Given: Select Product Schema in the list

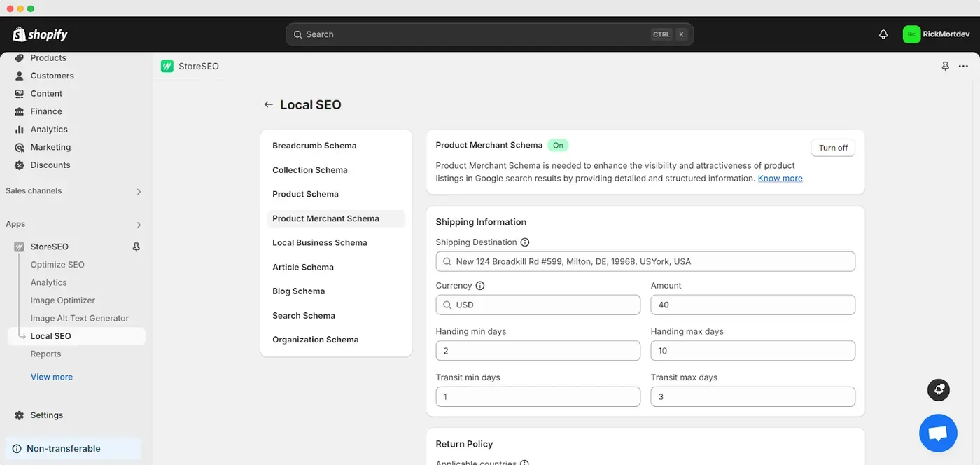Looking at the screenshot, I should [336, 194].
